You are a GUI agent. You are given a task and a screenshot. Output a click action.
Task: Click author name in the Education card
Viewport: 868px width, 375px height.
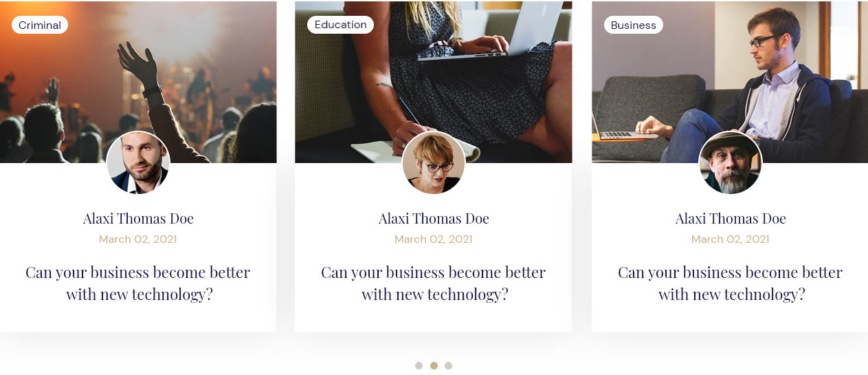click(x=434, y=219)
